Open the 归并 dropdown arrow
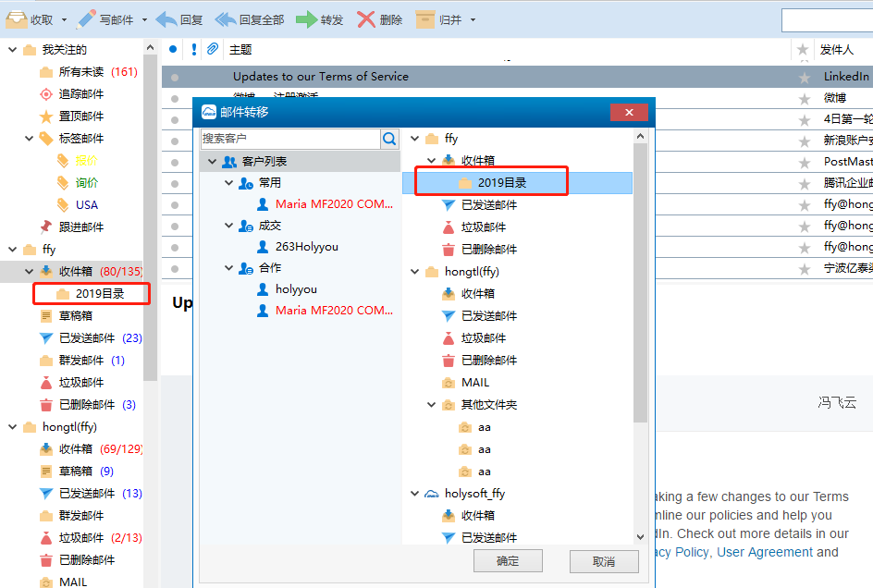Screen dimensions: 873x588 pos(473,19)
